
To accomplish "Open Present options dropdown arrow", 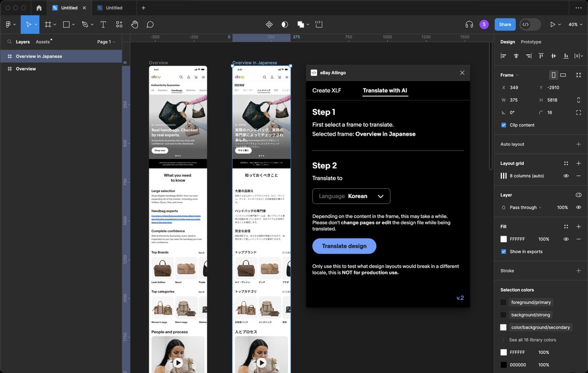I will [x=561, y=25].
